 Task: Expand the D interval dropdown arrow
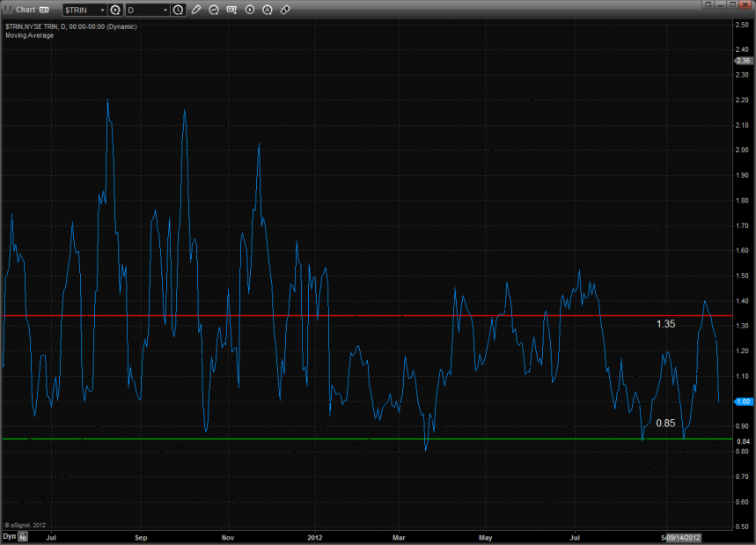pos(165,10)
